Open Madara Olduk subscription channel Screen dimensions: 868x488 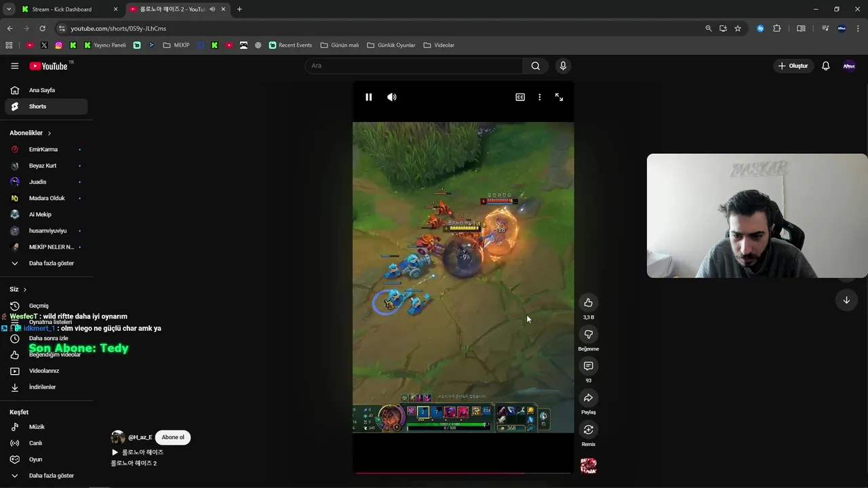pos(46,198)
